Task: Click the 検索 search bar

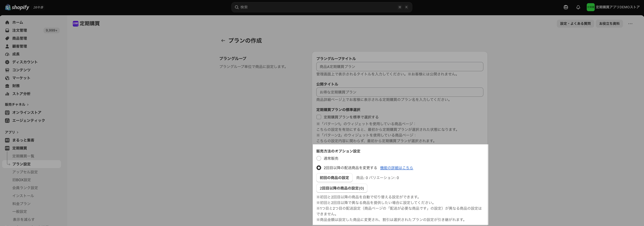Action: [x=322, y=7]
